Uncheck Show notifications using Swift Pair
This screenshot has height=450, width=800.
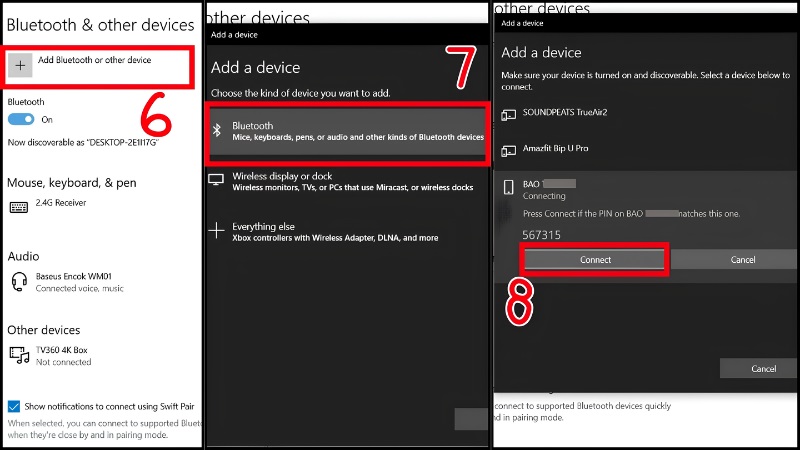tap(14, 406)
